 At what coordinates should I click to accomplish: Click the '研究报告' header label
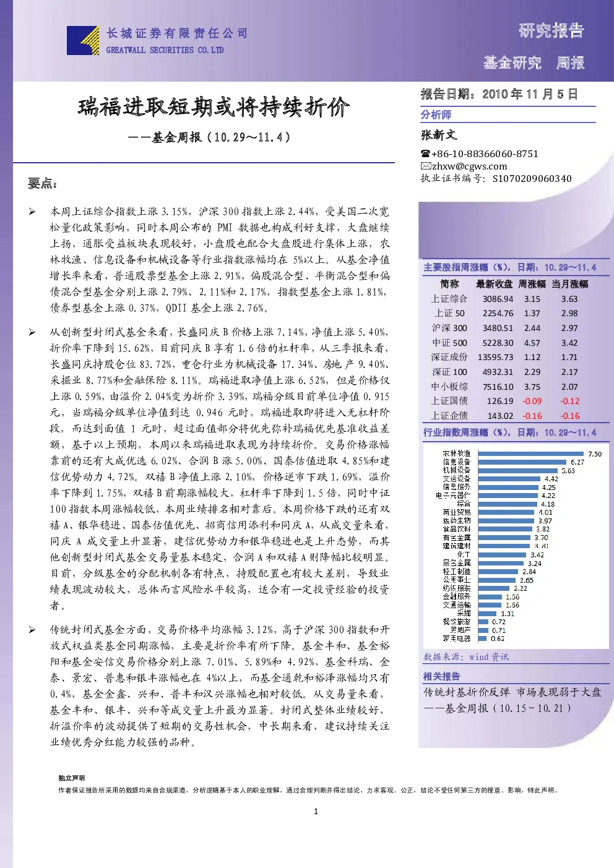click(551, 30)
